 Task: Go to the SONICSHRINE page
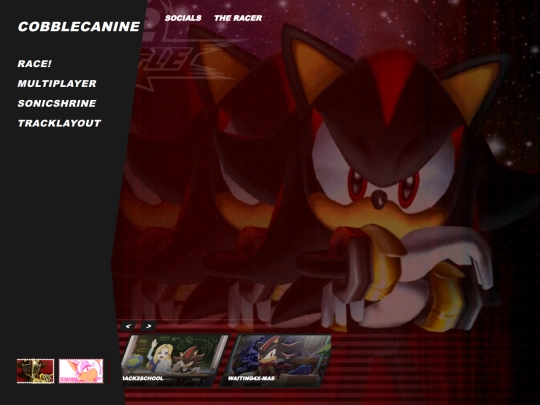click(x=57, y=103)
